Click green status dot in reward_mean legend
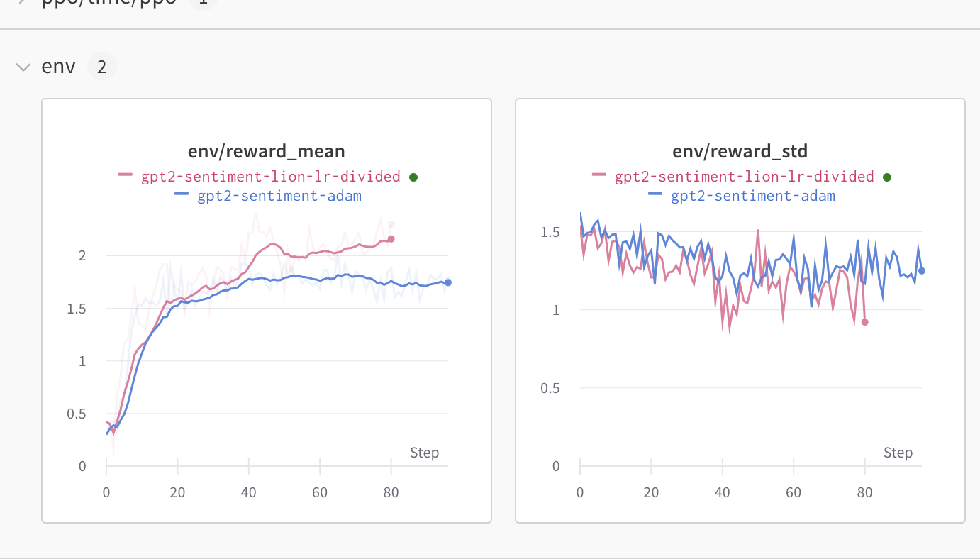 [x=413, y=177]
